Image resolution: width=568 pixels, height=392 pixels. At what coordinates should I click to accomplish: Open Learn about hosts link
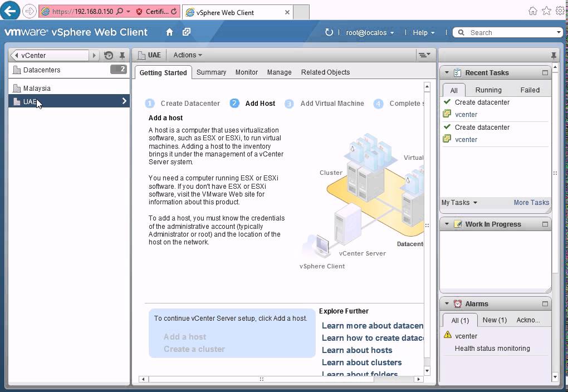[x=357, y=350]
